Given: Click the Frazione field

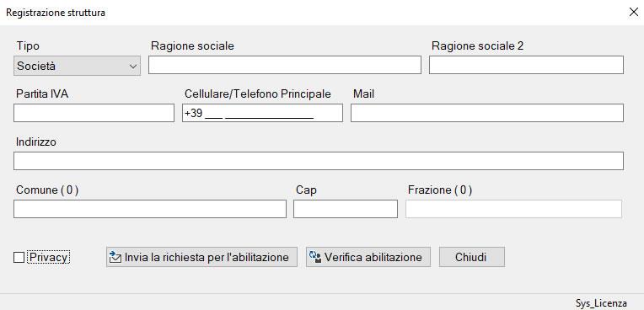Looking at the screenshot, I should click(x=514, y=209).
